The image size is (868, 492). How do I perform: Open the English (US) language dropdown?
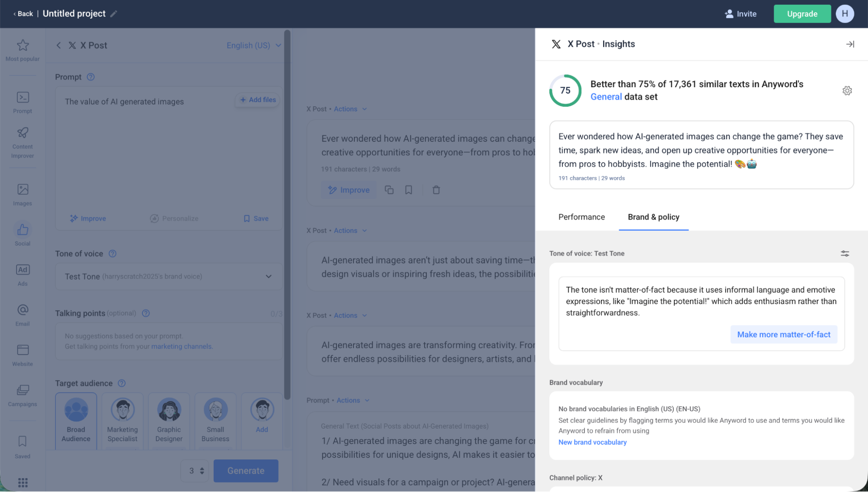[253, 45]
